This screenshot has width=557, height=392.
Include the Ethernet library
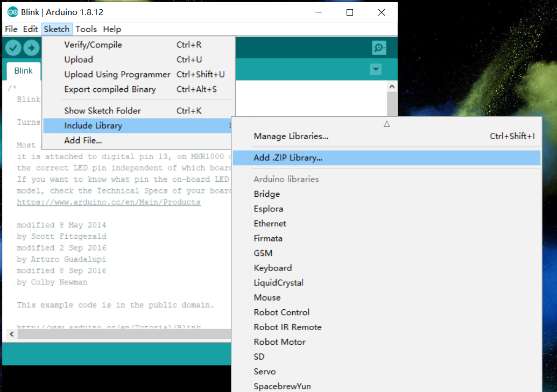pyautogui.click(x=386, y=224)
